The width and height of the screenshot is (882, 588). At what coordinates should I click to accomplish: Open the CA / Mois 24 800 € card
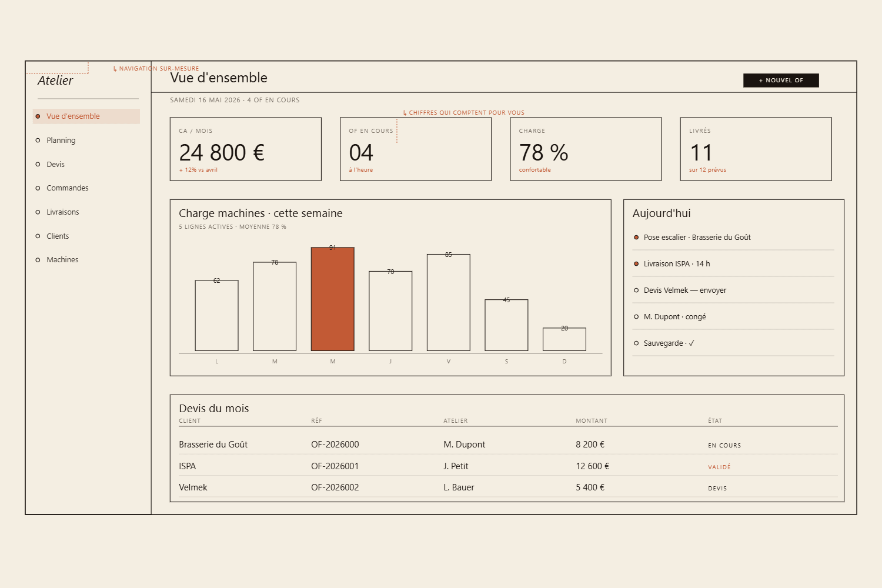click(246, 149)
